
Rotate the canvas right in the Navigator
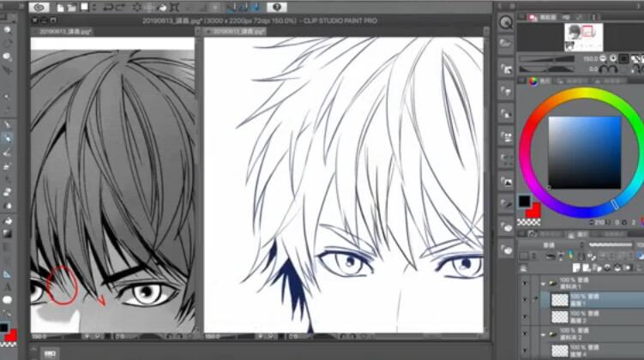[613, 69]
